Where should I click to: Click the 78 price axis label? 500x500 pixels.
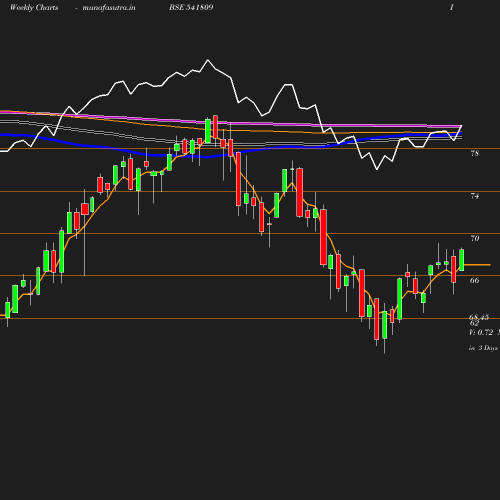[475, 153]
